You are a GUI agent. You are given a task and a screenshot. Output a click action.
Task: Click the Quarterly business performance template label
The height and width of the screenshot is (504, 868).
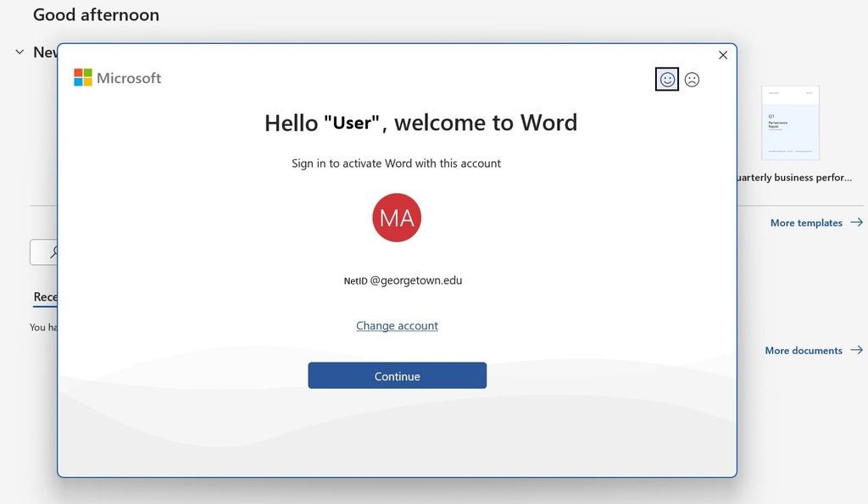tap(793, 178)
